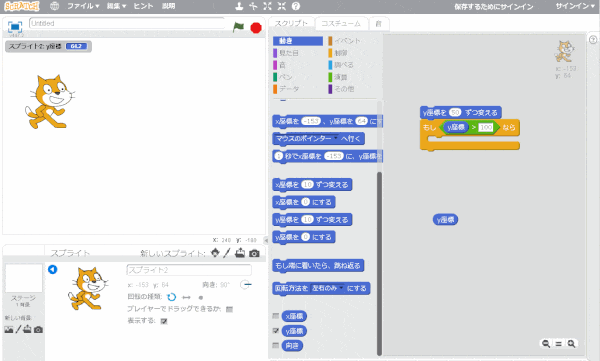Open the language globe menu
This screenshot has height=361, width=600.
pos(55,6)
